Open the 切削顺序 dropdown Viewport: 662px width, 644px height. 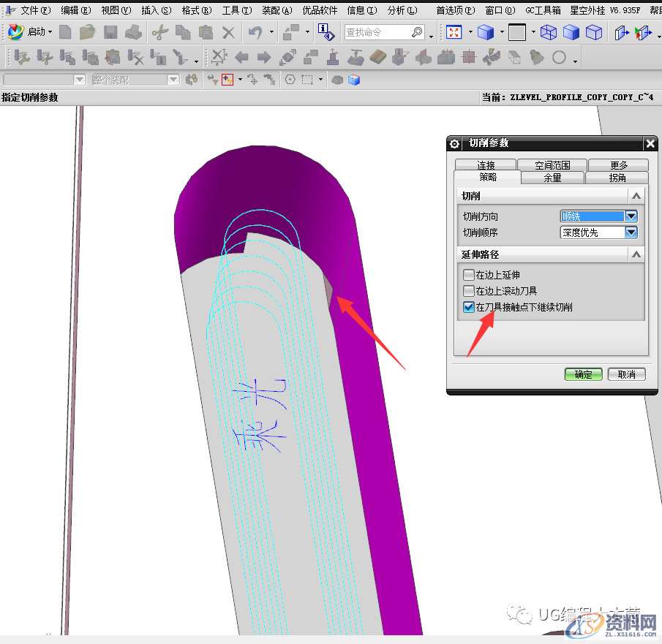pos(631,232)
